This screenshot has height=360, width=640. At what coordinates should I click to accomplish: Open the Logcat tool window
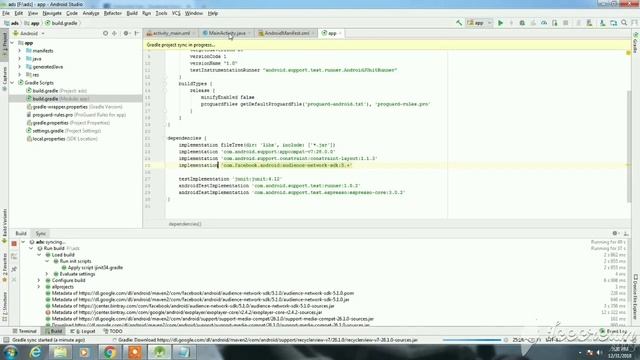tap(83, 331)
